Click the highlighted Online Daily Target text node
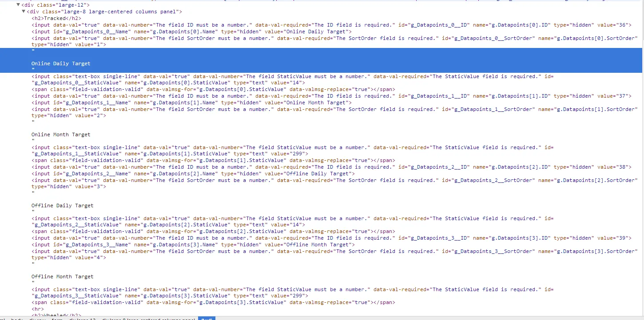Viewport: 644px width, 320px height. (61, 63)
